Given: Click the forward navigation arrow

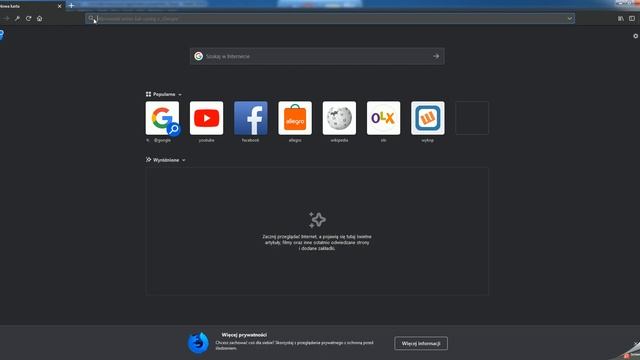Looking at the screenshot, I should tap(6, 18).
